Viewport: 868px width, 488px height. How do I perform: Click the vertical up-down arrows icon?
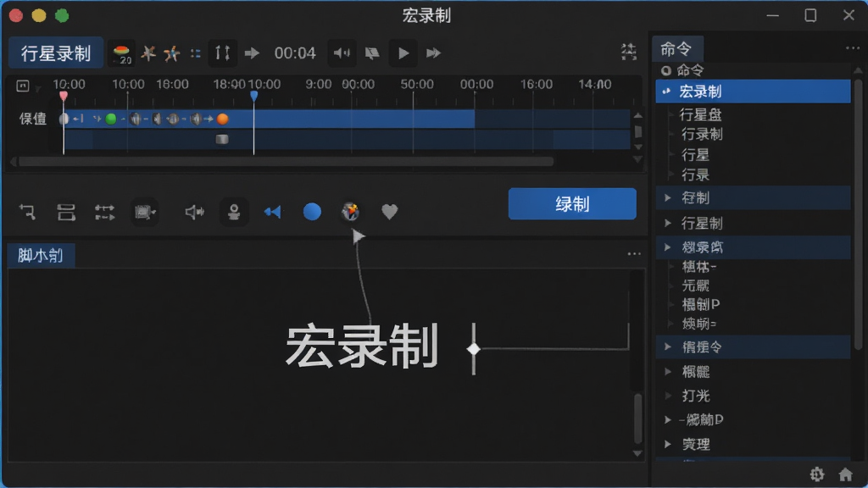223,53
